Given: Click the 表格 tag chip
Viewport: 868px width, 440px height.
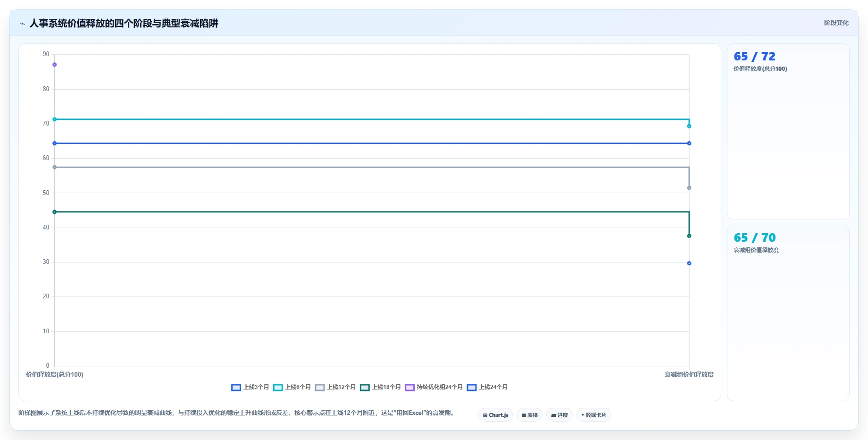Looking at the screenshot, I should point(529,415).
